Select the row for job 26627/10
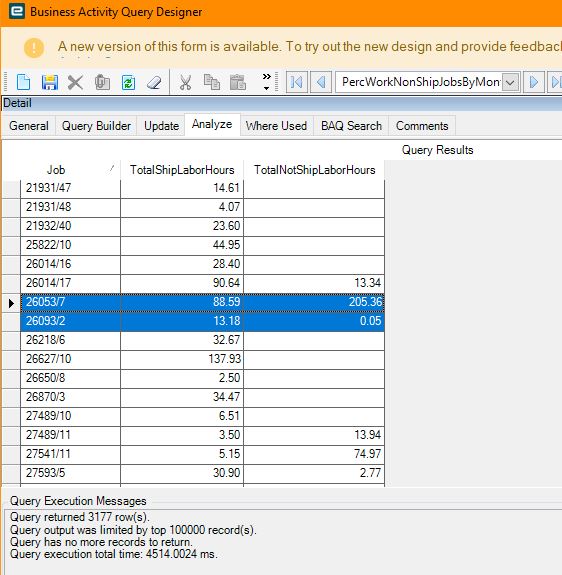 coord(202,359)
